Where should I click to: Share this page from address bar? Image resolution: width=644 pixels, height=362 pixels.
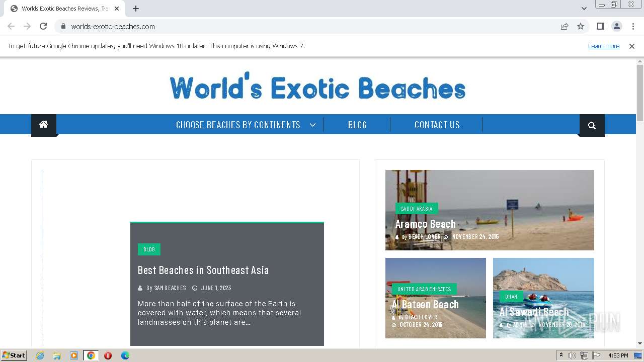point(565,26)
